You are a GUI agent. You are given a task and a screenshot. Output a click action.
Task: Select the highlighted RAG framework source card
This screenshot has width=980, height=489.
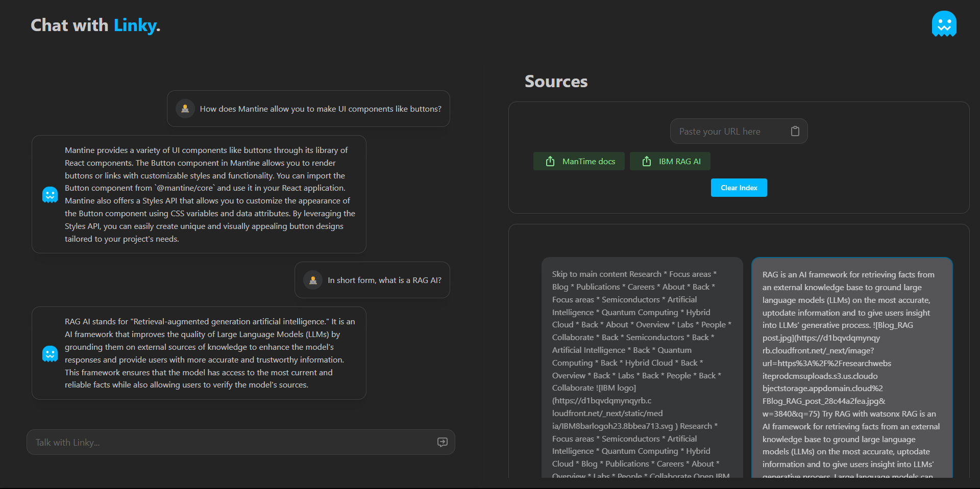pos(851,367)
